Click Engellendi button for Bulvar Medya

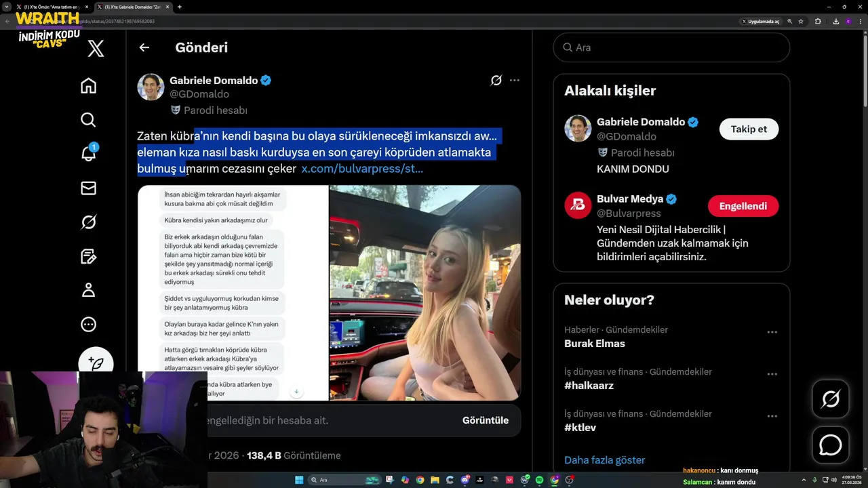tap(743, 206)
